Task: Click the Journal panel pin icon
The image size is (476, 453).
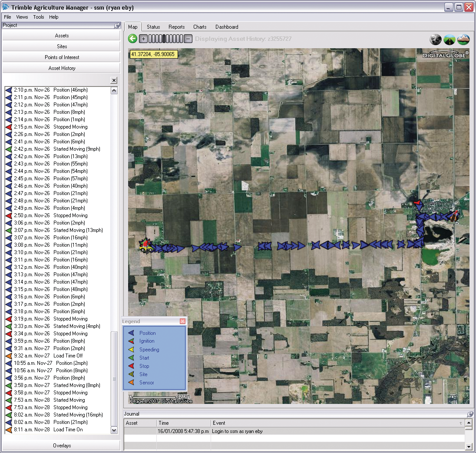Action: coord(470,414)
